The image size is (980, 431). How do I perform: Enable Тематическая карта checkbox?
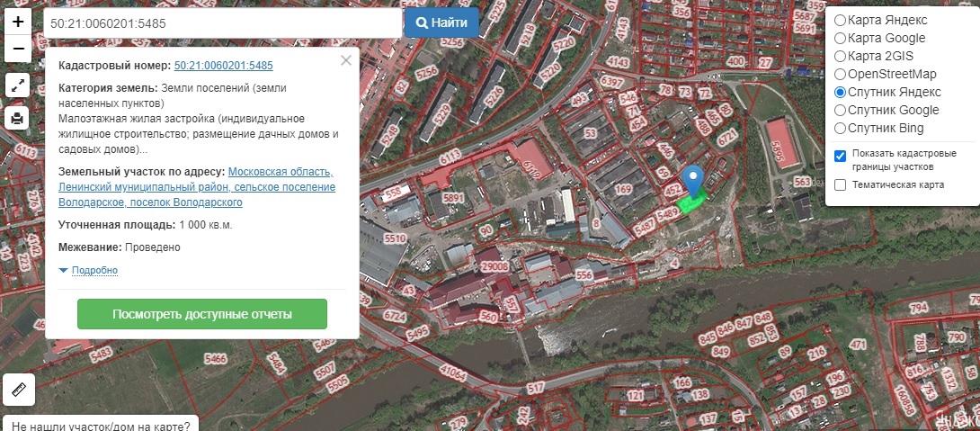pyautogui.click(x=840, y=185)
